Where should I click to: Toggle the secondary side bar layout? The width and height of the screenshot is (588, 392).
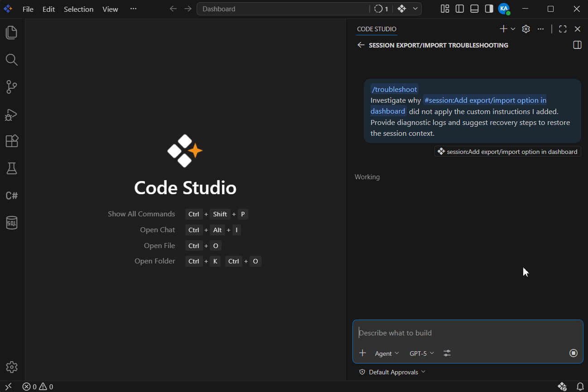coord(489,9)
